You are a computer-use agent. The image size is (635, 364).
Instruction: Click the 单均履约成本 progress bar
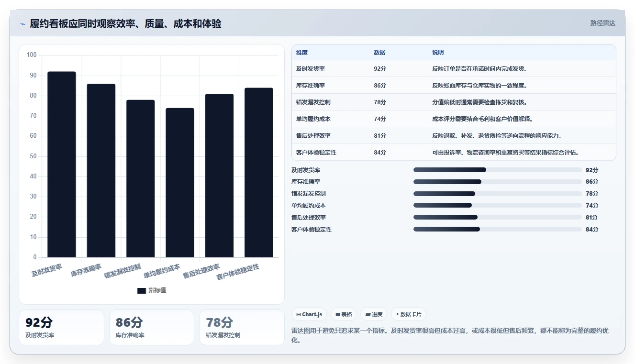point(497,205)
